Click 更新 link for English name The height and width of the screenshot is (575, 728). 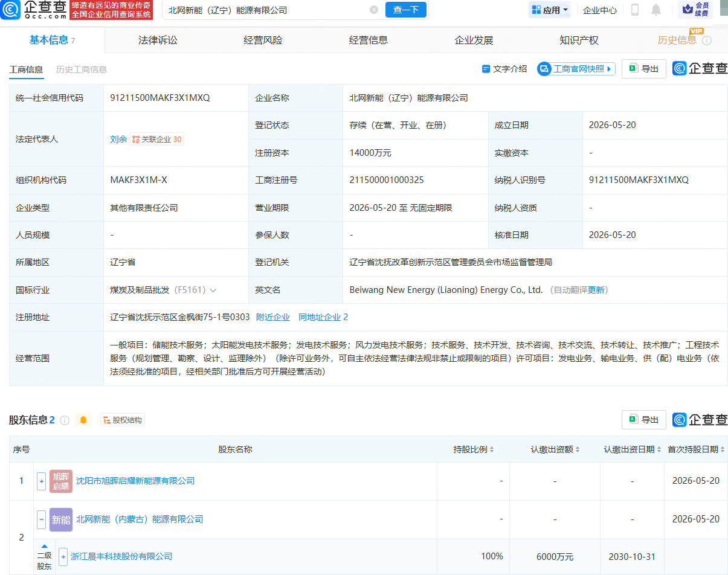coord(596,290)
